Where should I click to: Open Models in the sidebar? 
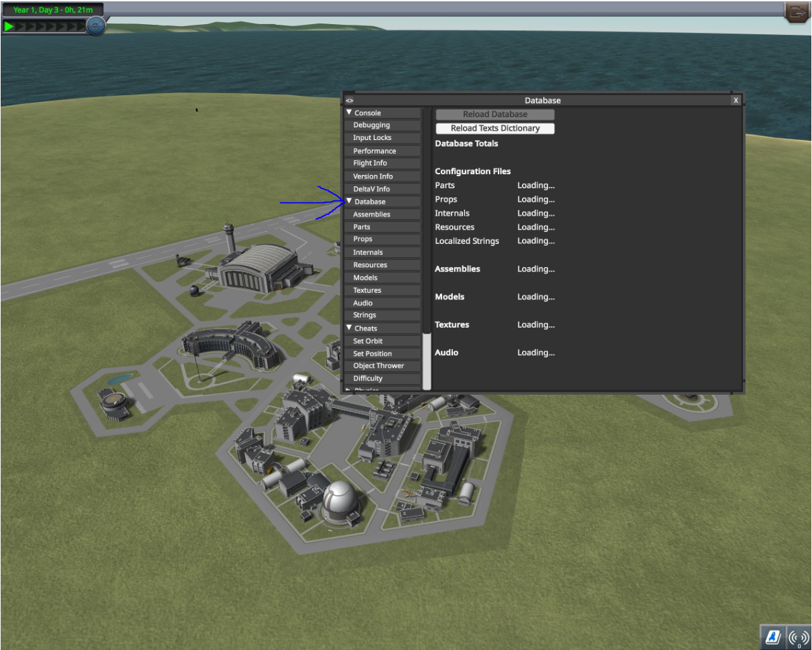click(x=383, y=277)
